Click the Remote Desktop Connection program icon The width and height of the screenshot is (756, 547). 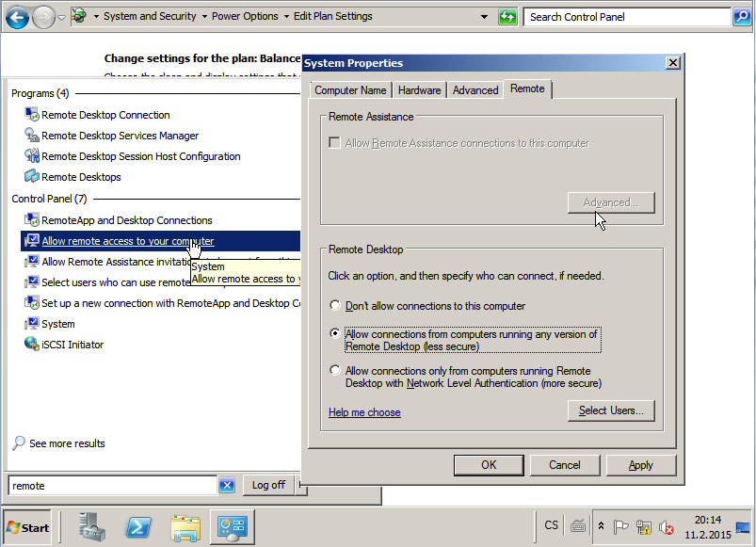pyautogui.click(x=32, y=115)
